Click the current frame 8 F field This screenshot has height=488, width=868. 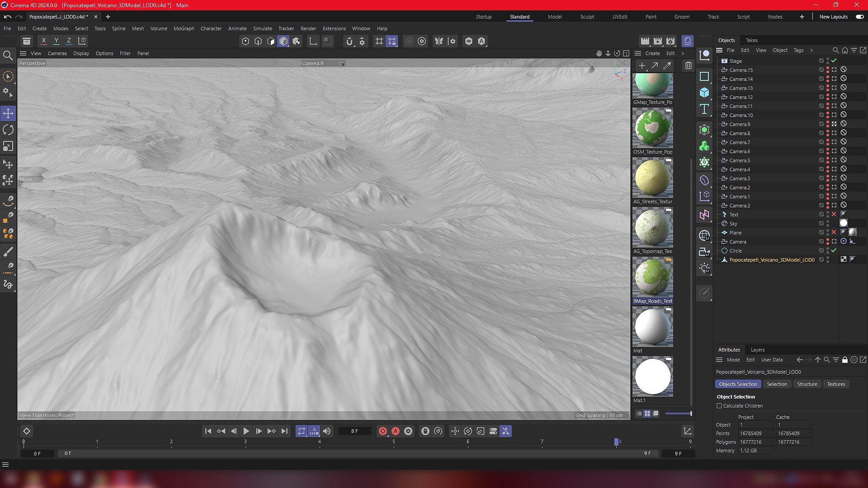354,431
